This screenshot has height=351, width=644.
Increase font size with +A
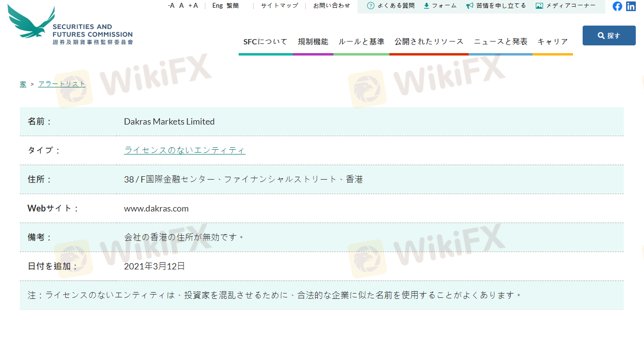point(193,6)
